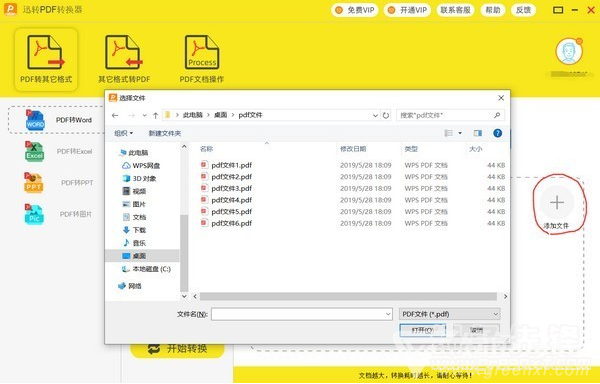Click 新建文件夹 in the dialog toolbar
This screenshot has width=600, height=384.
[x=165, y=133]
